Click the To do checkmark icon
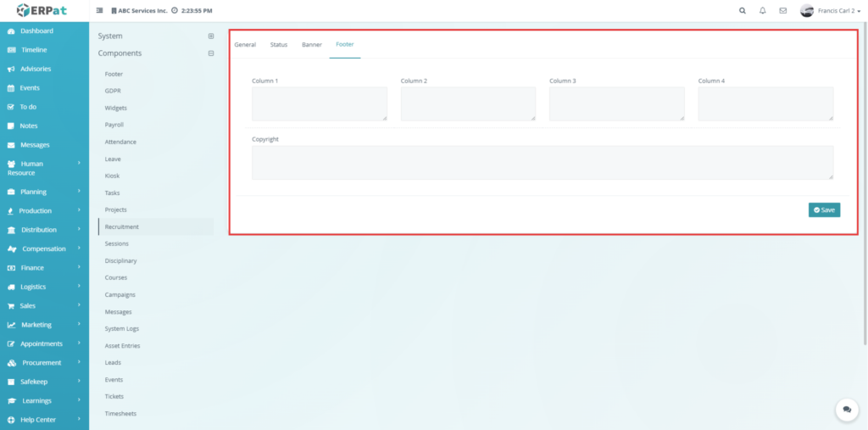868x430 pixels. (11, 107)
